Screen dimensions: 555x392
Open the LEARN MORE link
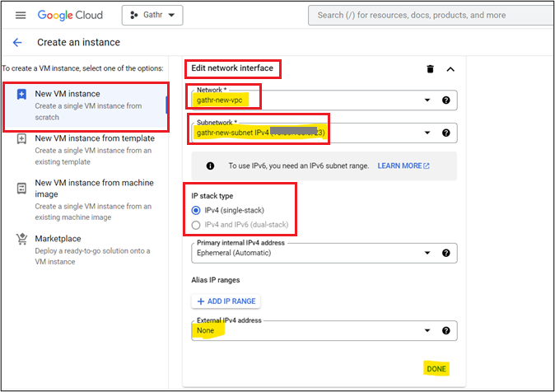(403, 166)
